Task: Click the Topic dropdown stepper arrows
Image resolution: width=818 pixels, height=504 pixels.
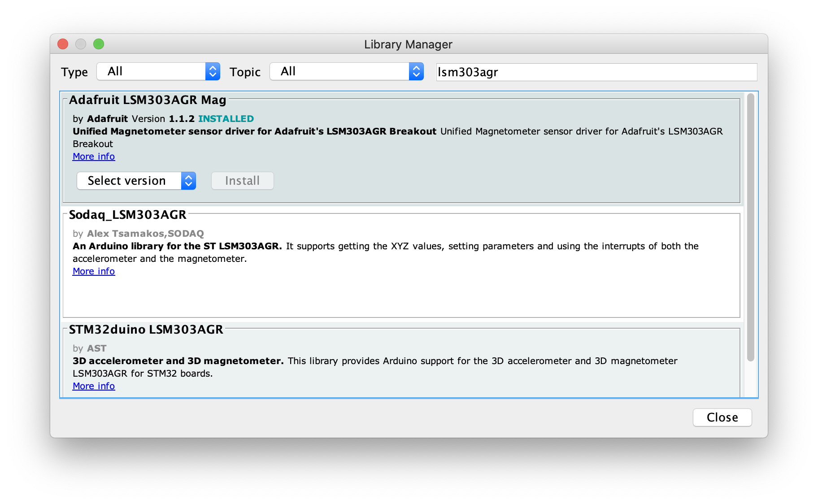Action: point(416,71)
